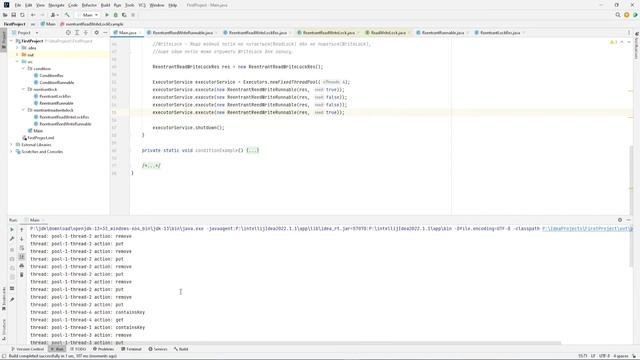
Task: Click the Build hammer icon in toolbar
Action: [x=67, y=15]
